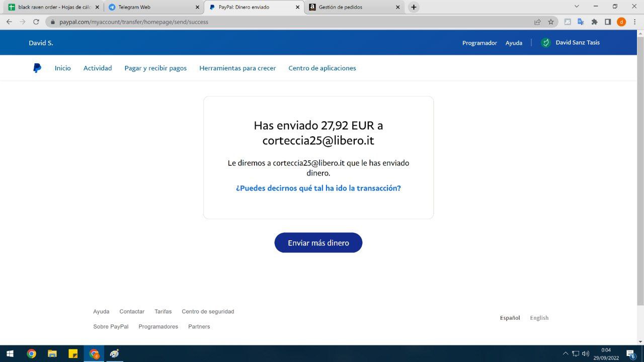The height and width of the screenshot is (362, 644).
Task: Open the Chrome extensions puzzle icon
Action: [x=594, y=22]
